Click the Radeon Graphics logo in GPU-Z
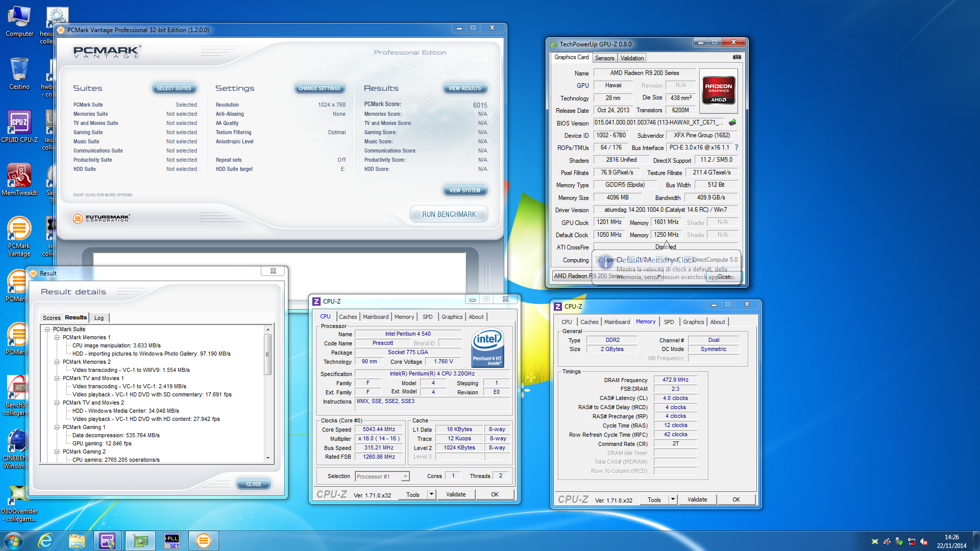Viewport: 980px width, 551px height. pyautogui.click(x=718, y=90)
